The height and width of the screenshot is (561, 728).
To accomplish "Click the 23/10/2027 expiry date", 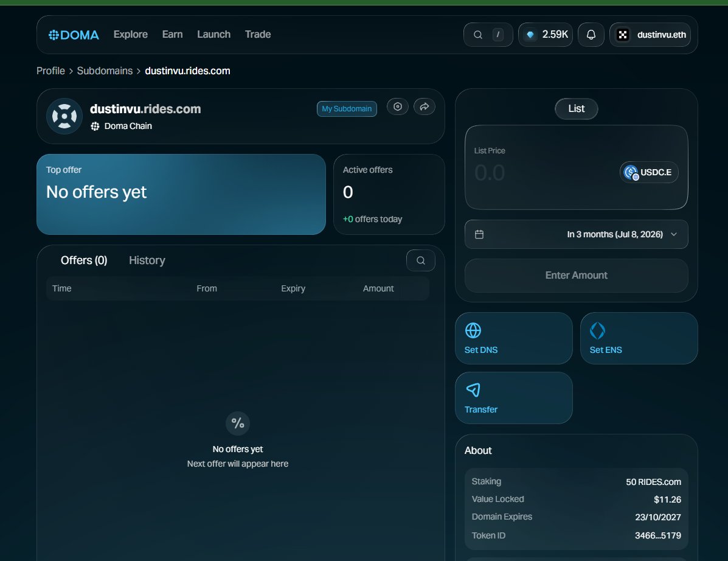I will 658,517.
